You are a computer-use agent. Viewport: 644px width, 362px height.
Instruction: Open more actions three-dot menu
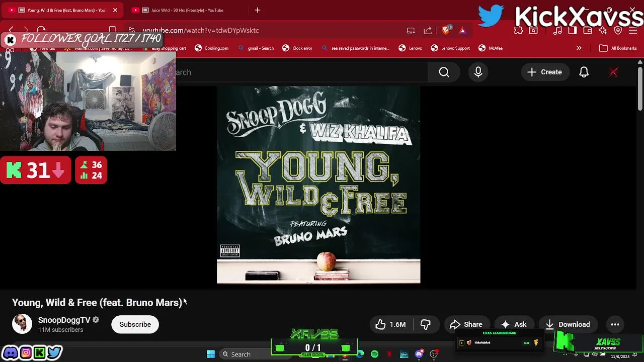615,324
